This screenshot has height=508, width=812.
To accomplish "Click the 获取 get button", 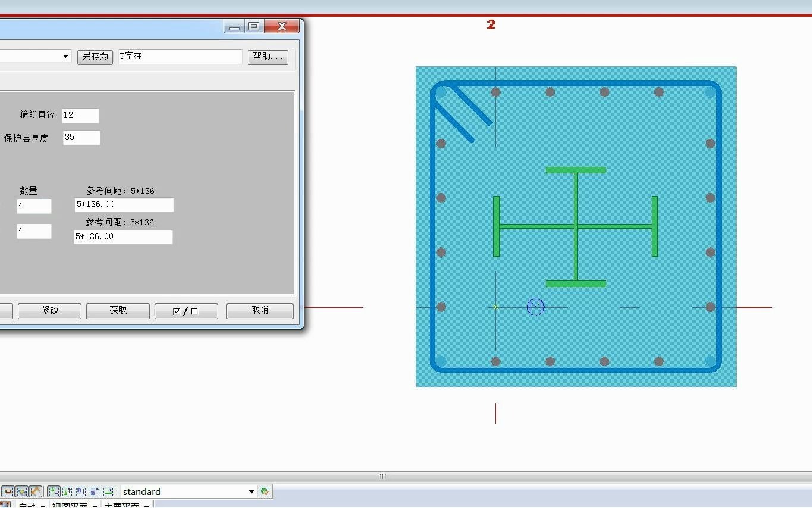I will click(118, 311).
